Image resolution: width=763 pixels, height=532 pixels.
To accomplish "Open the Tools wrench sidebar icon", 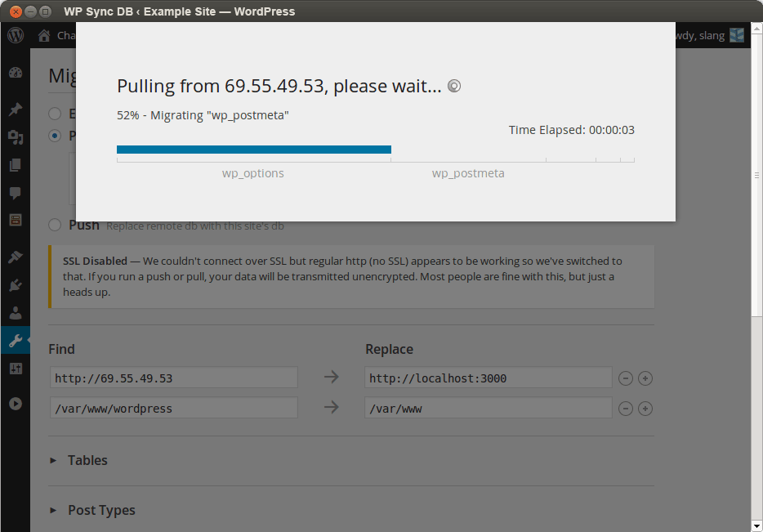I will pos(16,340).
